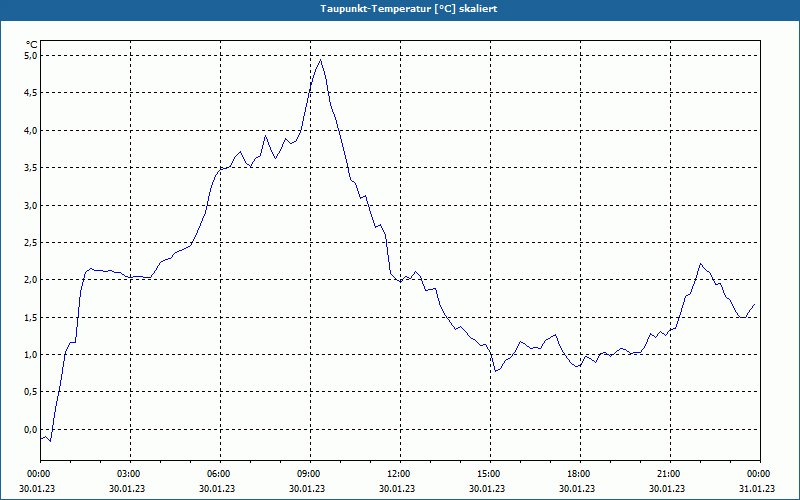Click the 1,0 y-axis value
The width and height of the screenshot is (800, 500).
click(31, 355)
